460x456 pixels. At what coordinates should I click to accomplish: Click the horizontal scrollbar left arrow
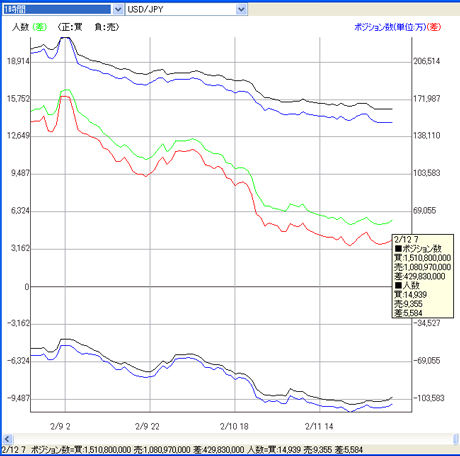(x=7, y=439)
